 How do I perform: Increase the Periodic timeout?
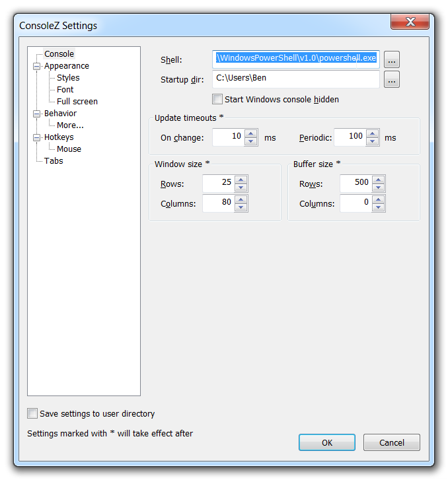[x=372, y=133]
